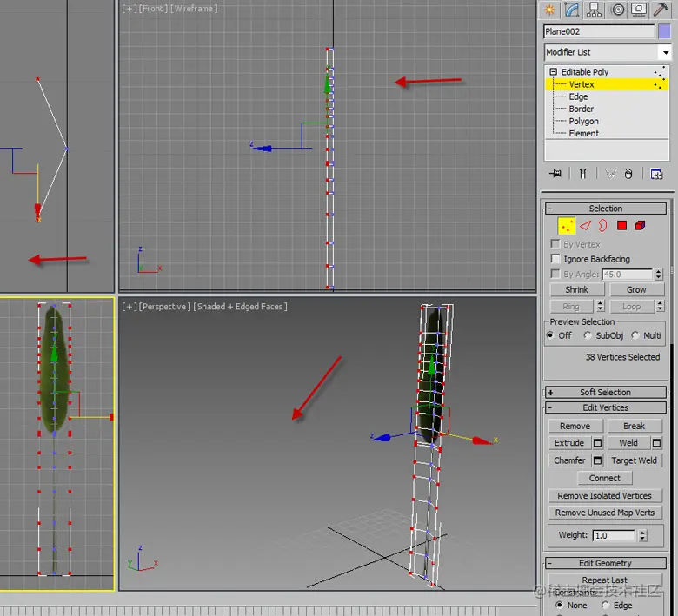Select Constraints Edge radio
This screenshot has width=678, height=616.
tap(605, 606)
